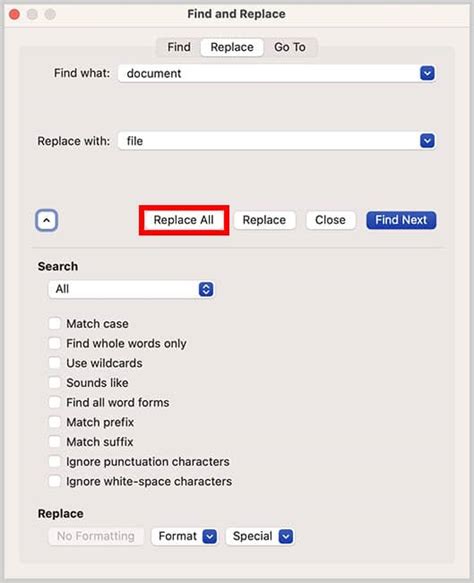Open the Replace with history dropdown arrow
The width and height of the screenshot is (474, 583).
click(x=427, y=141)
